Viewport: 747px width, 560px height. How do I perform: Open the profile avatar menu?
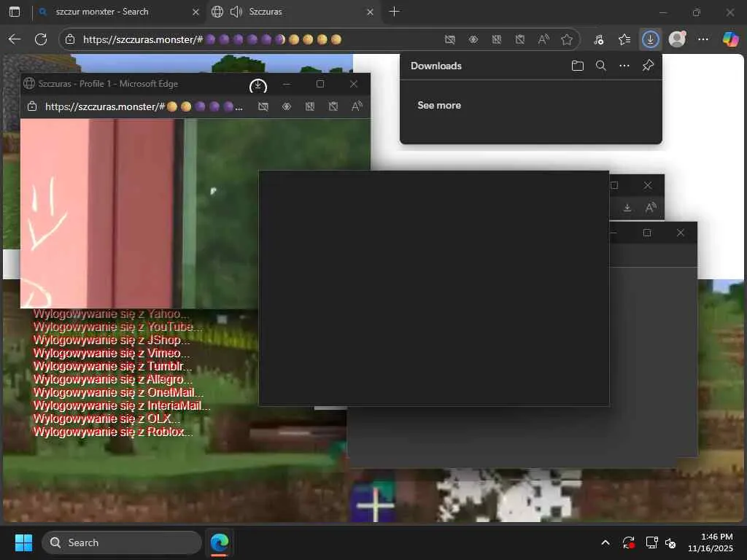[x=677, y=39]
